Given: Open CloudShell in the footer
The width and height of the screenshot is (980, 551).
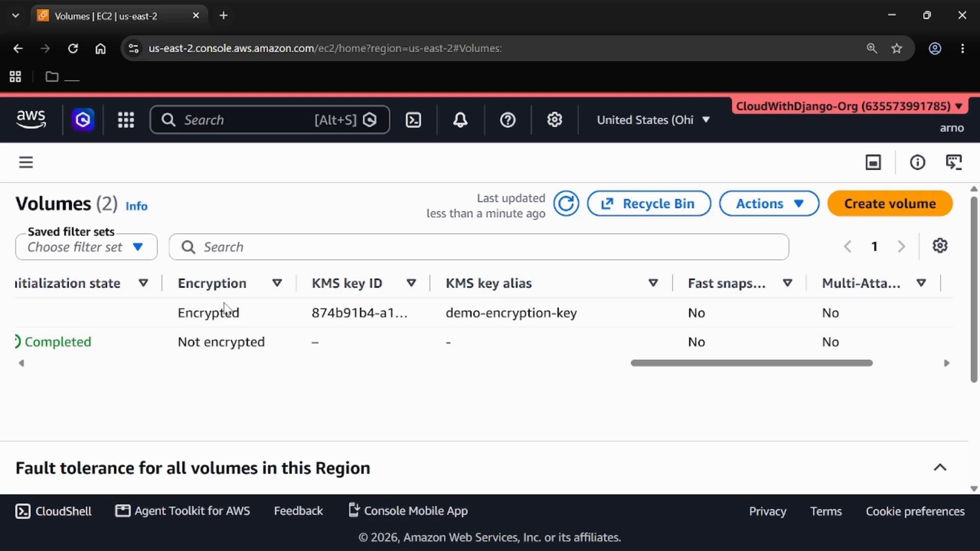Looking at the screenshot, I should (54, 511).
